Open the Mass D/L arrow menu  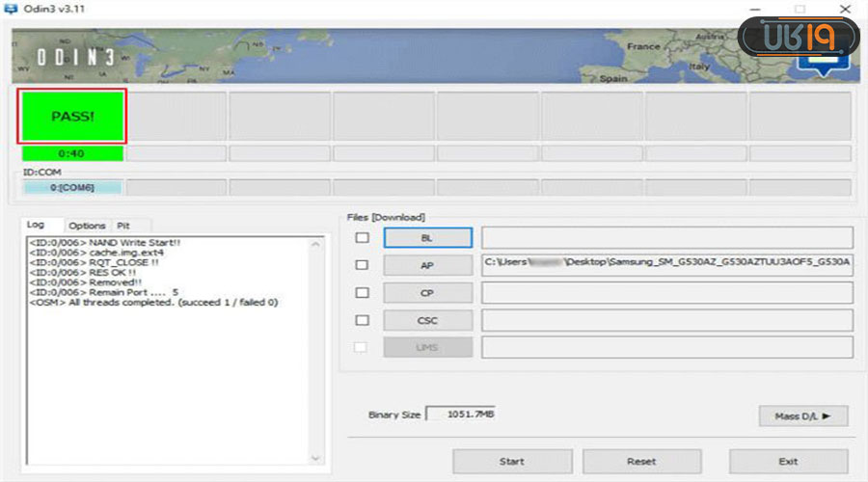tap(802, 415)
